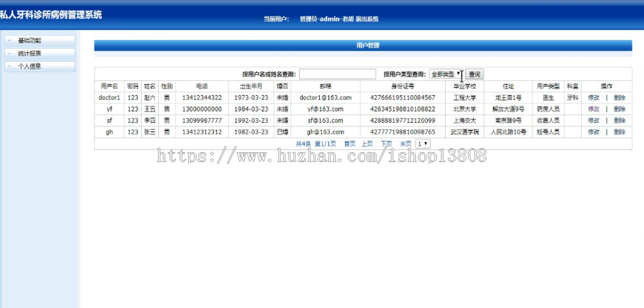Click address cell 解放大道9号
Viewport: 644px width, 308px height.
click(x=508, y=109)
